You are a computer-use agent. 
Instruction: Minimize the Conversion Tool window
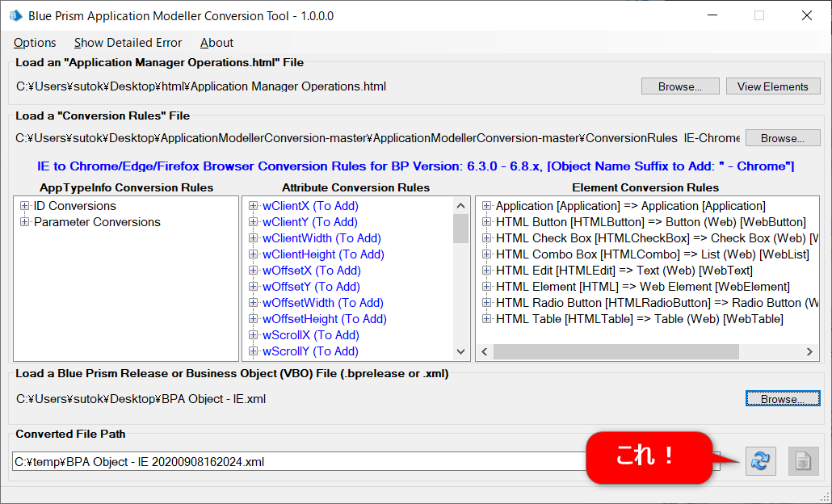point(712,15)
